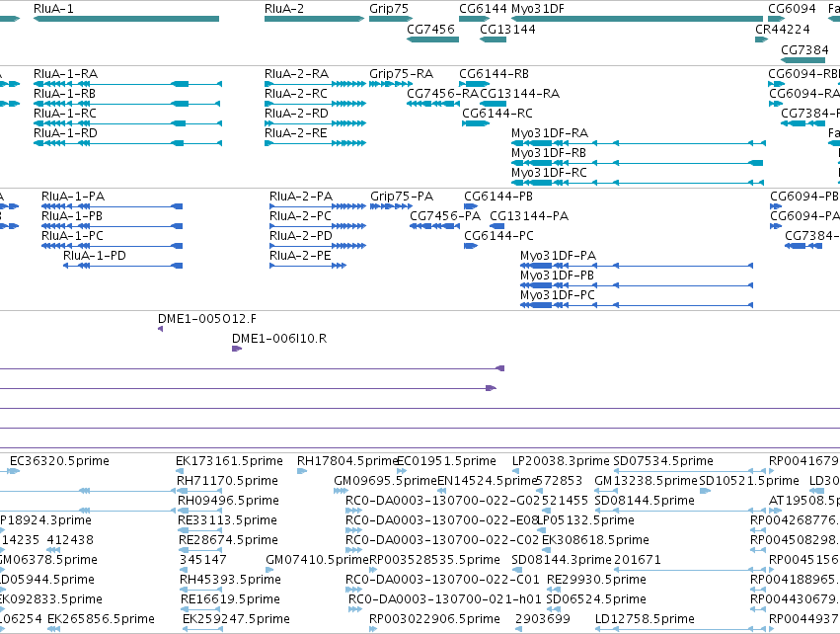Click EST LP05132.5prime
This screenshot has width=840, height=634.
coord(542,530)
